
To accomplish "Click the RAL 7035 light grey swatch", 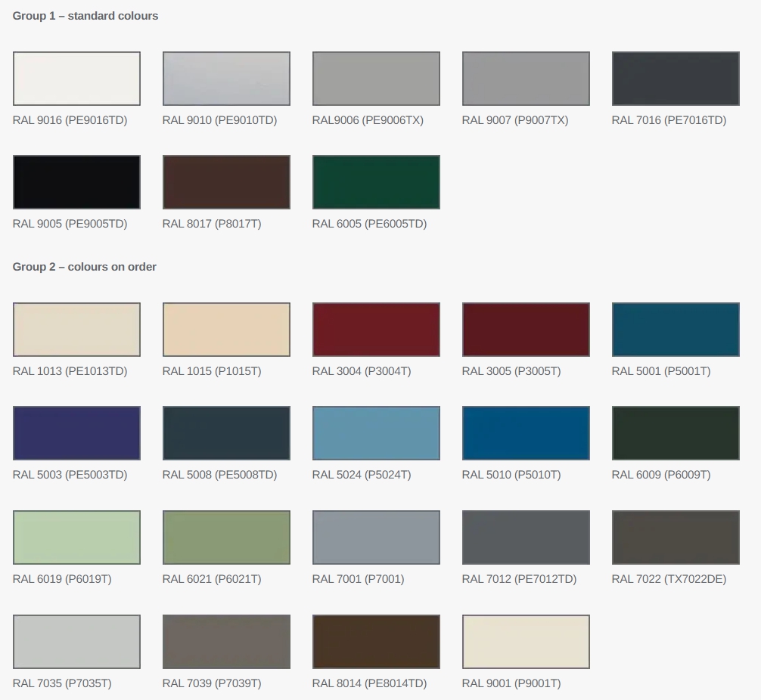I will pyautogui.click(x=76, y=642).
